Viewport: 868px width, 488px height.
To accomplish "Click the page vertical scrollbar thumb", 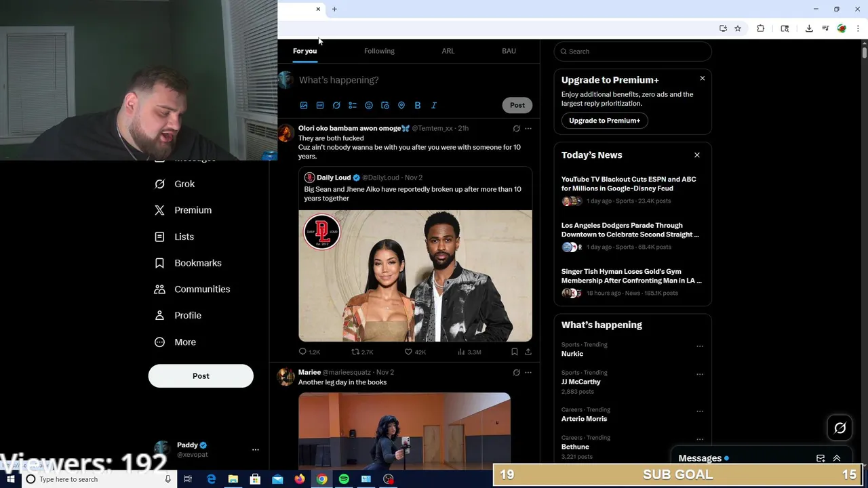I will tap(864, 53).
